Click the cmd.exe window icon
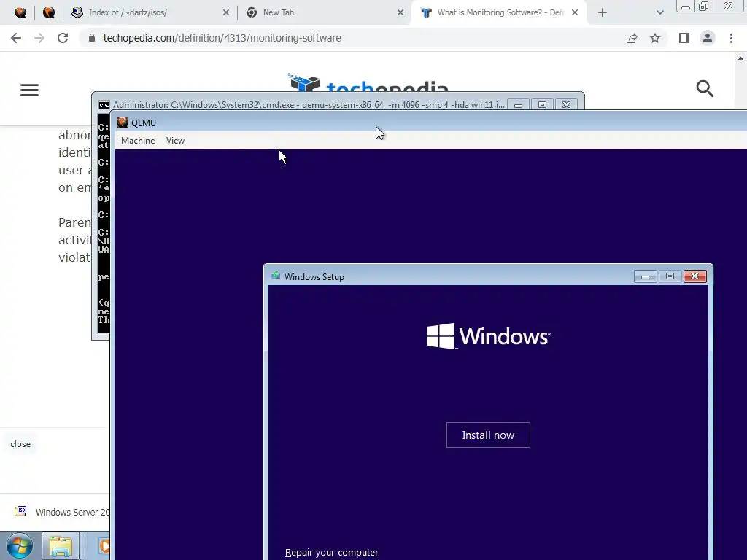This screenshot has height=560, width=747. pyautogui.click(x=104, y=105)
